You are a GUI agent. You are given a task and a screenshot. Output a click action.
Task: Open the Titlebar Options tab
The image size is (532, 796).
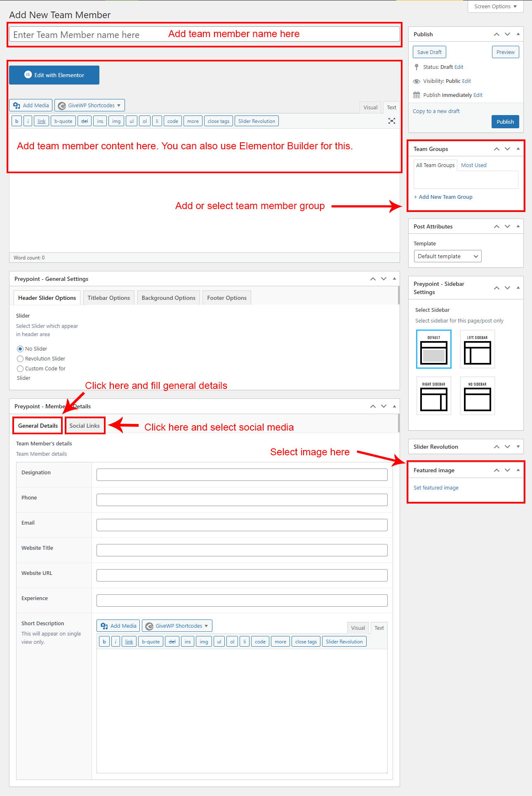point(108,298)
